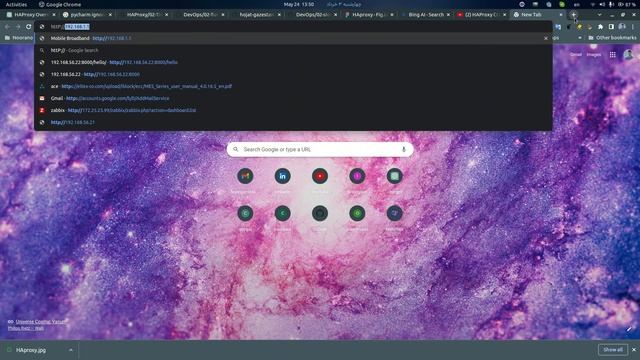Screen dimensions: 640x360
Task: Click the search box on new tab page
Action: point(320,149)
